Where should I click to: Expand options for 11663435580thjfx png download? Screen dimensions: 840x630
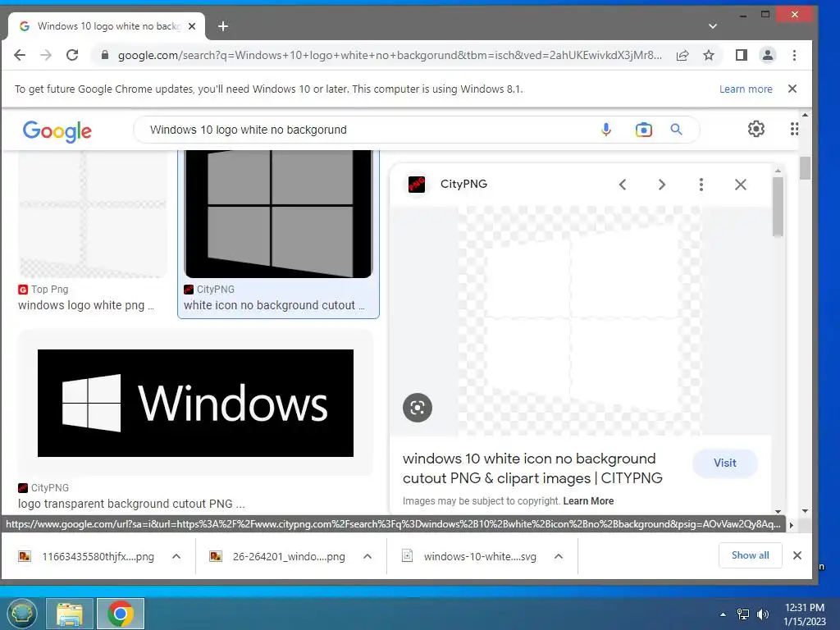[176, 557]
